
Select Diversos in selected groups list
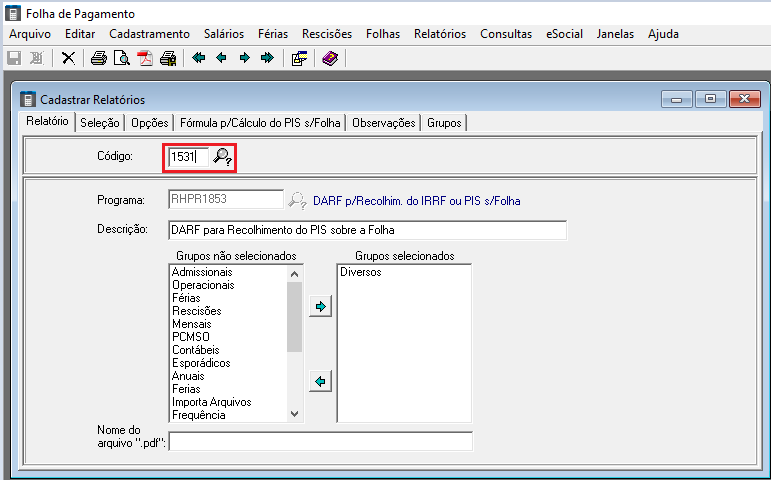point(360,272)
